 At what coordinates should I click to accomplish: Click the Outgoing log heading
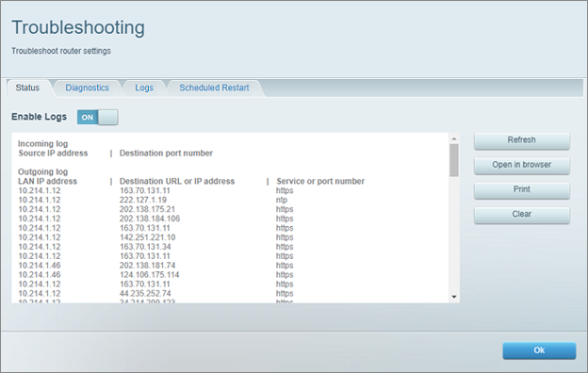pyautogui.click(x=42, y=171)
